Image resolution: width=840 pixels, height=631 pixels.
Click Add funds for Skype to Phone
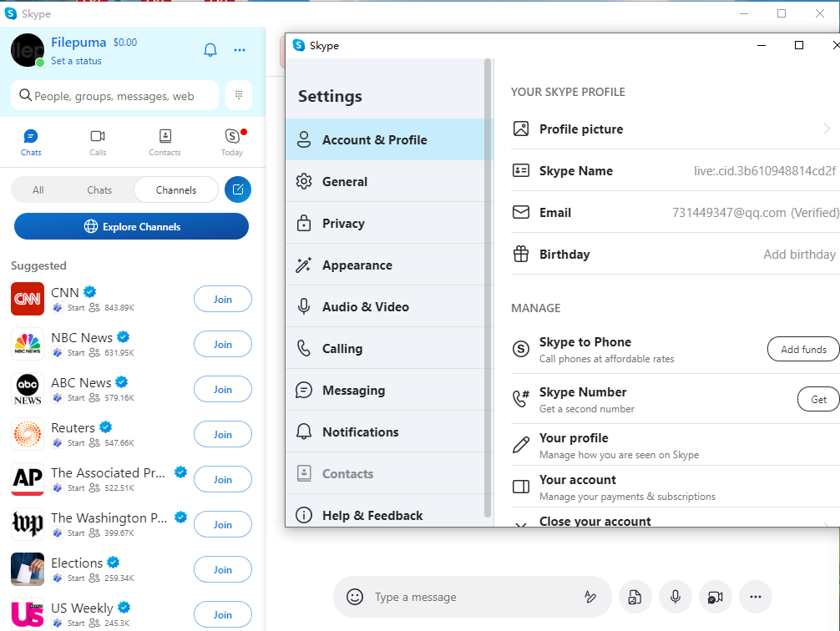pyautogui.click(x=803, y=349)
